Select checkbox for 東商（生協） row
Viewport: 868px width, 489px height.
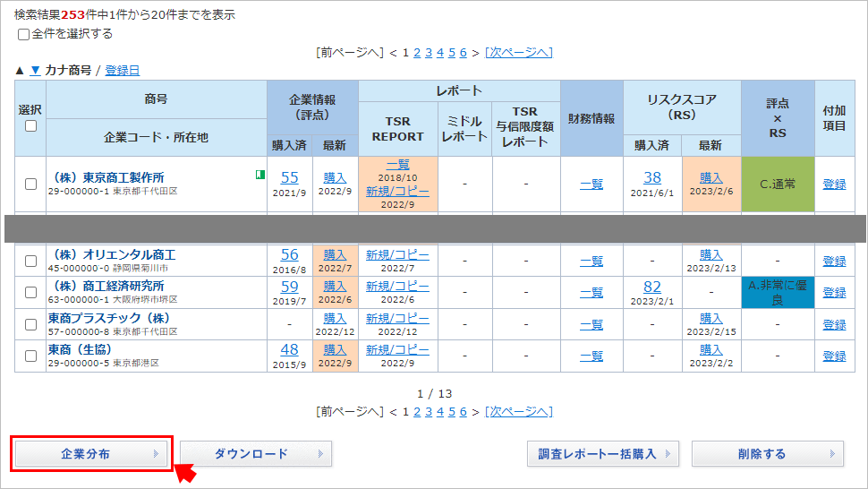click(31, 356)
